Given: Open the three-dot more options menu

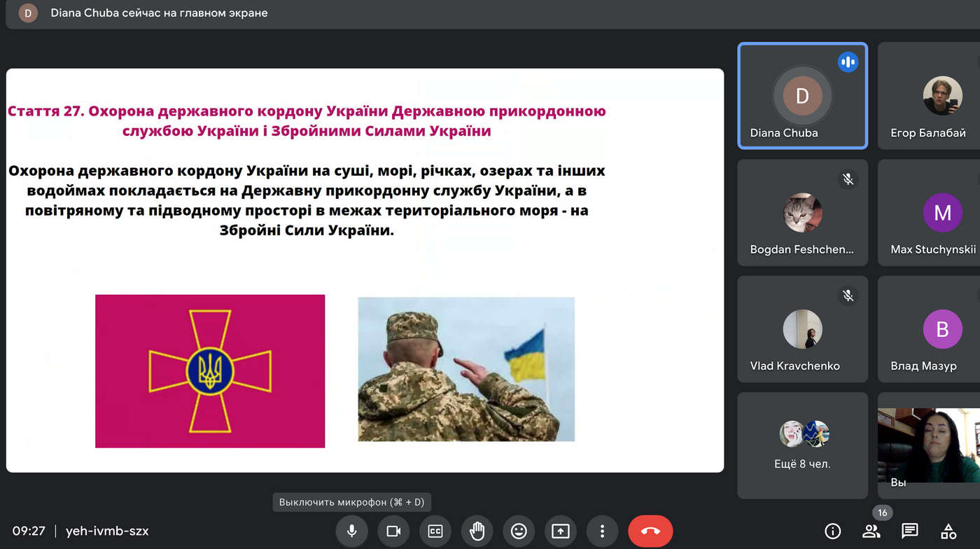Looking at the screenshot, I should pyautogui.click(x=602, y=531).
